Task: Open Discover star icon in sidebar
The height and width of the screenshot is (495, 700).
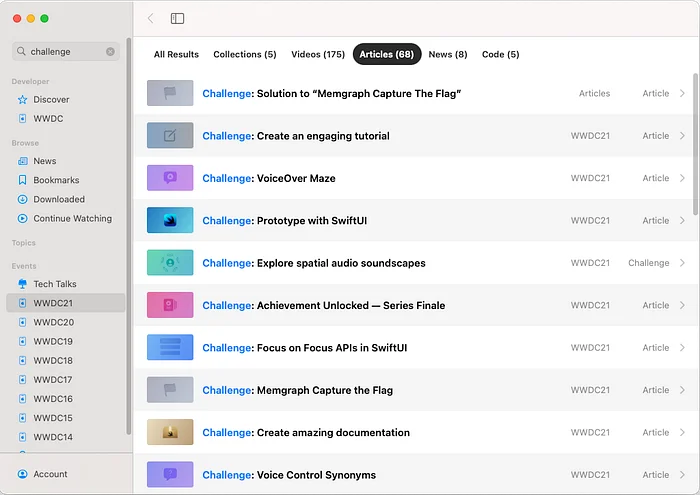Action: pos(23,100)
